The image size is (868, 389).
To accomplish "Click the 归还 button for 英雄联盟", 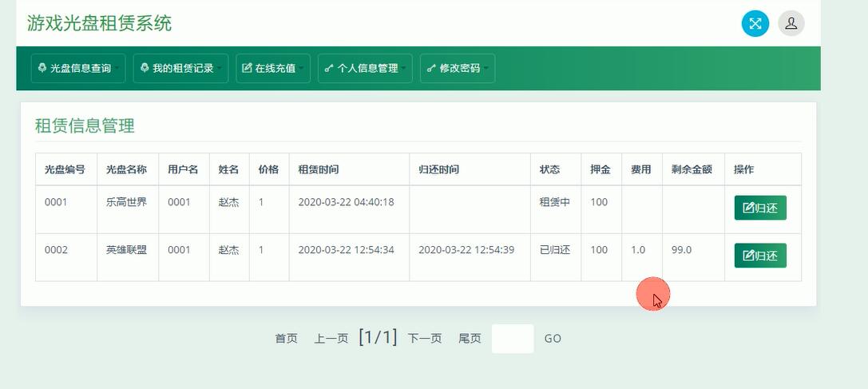I will click(x=760, y=256).
